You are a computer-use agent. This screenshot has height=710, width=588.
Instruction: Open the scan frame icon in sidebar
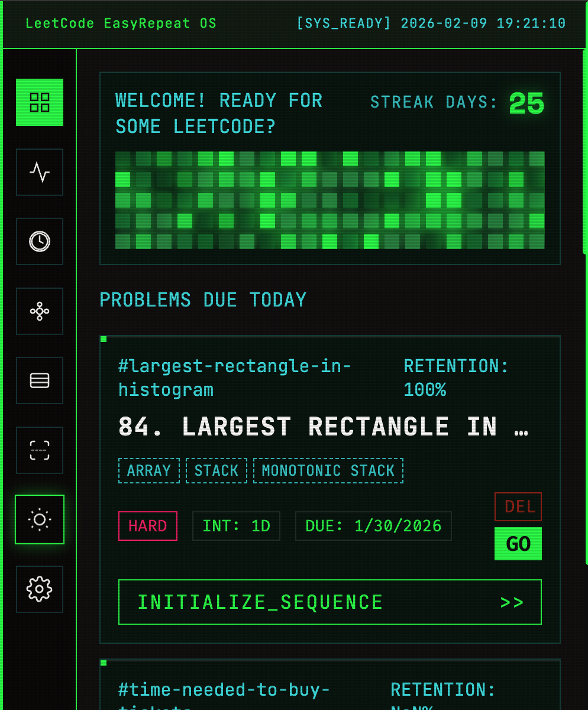(x=40, y=450)
